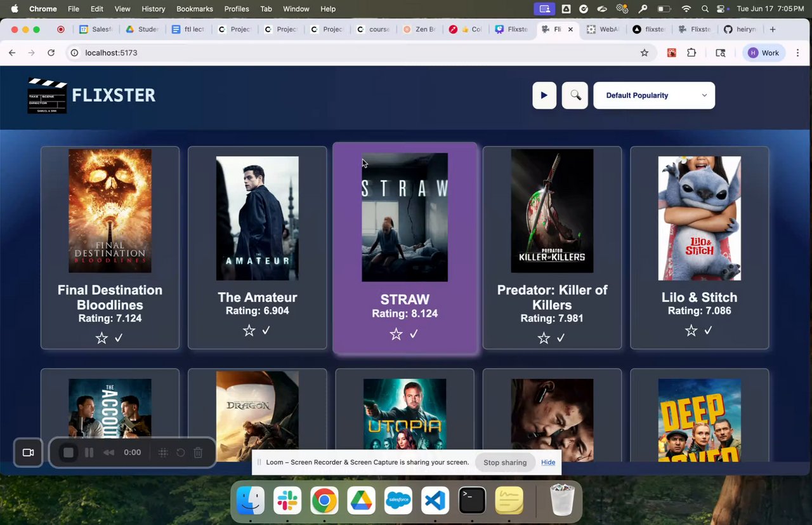Open Chrome's three-dot menu
The image size is (812, 525).
point(797,53)
